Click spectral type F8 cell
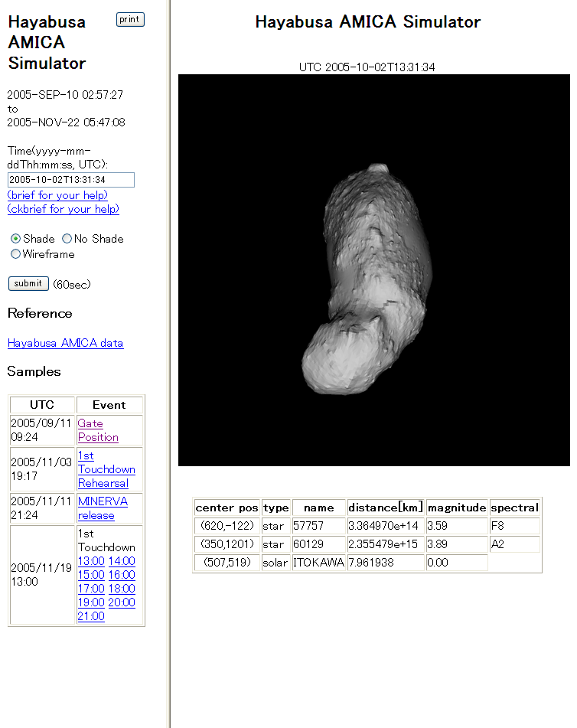 [x=515, y=526]
